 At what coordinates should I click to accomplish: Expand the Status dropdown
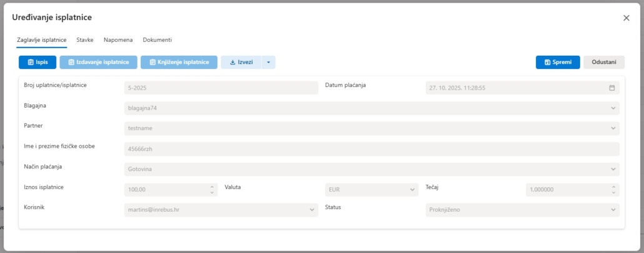613,210
